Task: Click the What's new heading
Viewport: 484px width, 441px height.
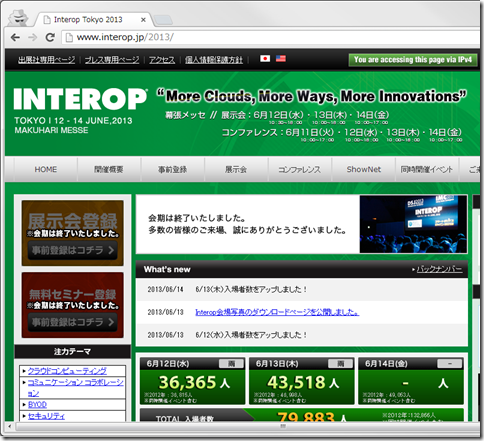Action: (x=167, y=269)
